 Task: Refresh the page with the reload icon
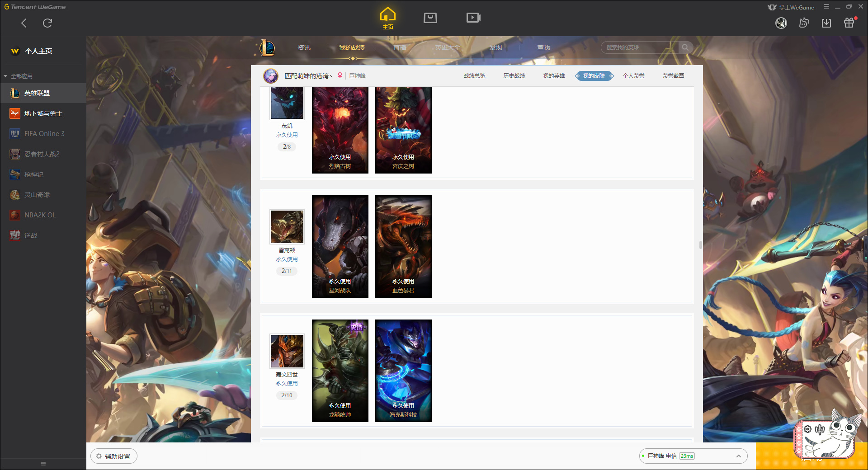(x=47, y=23)
